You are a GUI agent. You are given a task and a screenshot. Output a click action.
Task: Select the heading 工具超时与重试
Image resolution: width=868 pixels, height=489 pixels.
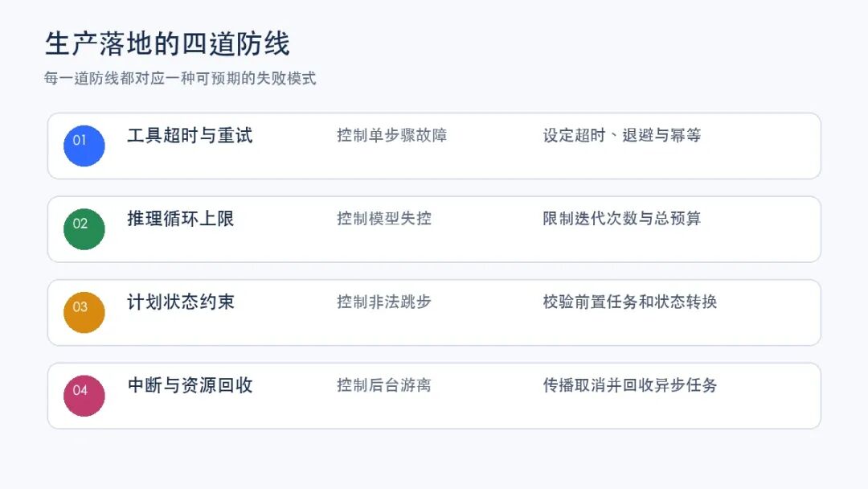[190, 135]
